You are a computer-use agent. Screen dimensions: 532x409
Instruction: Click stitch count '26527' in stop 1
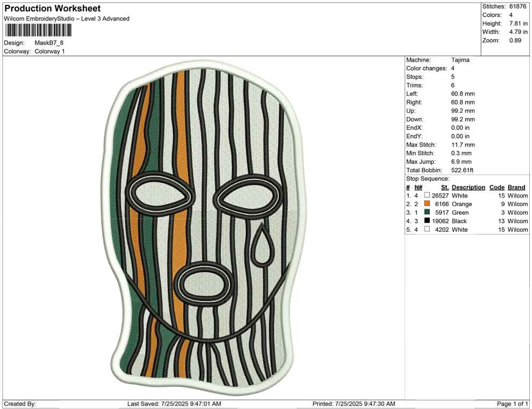(440, 195)
